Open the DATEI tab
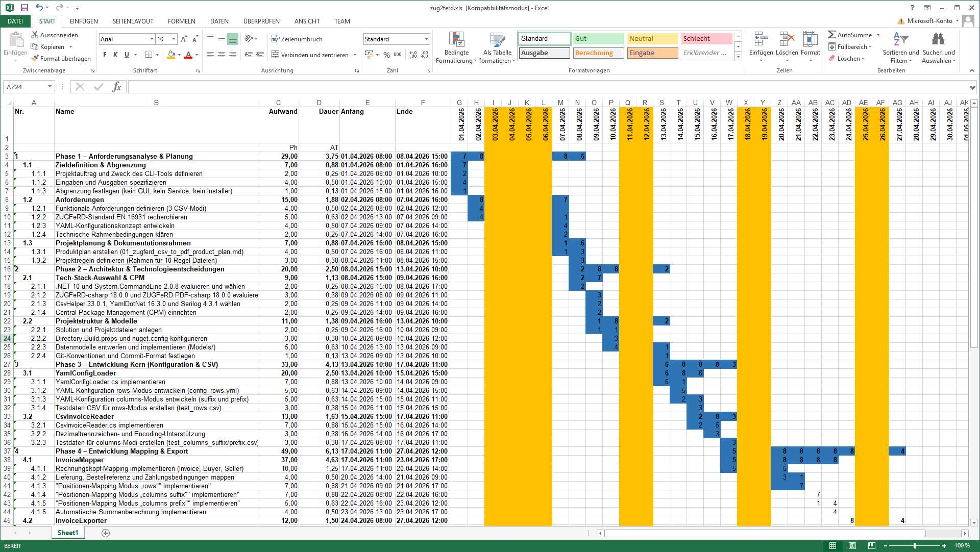This screenshot has height=552, width=980. pos(15,21)
